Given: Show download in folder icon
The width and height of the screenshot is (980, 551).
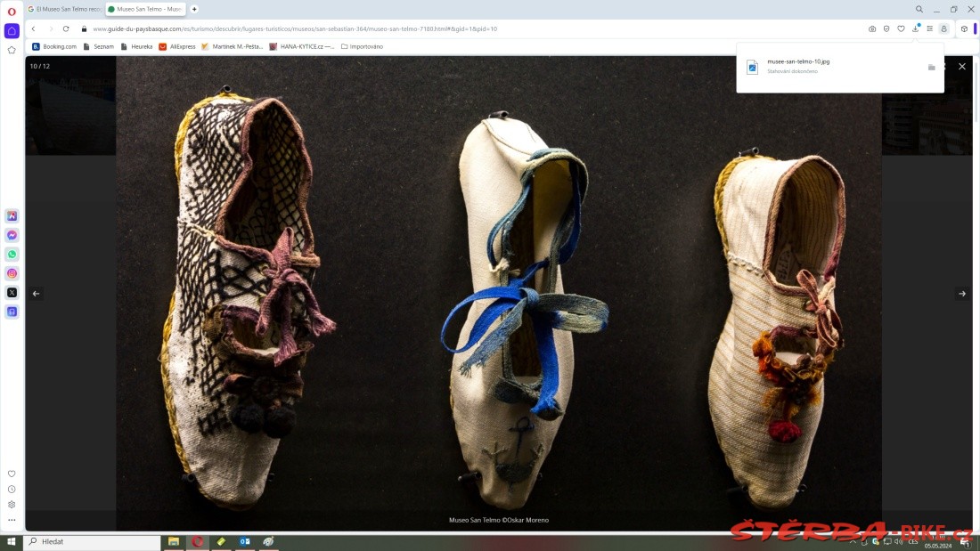Looking at the screenshot, I should tap(931, 67).
